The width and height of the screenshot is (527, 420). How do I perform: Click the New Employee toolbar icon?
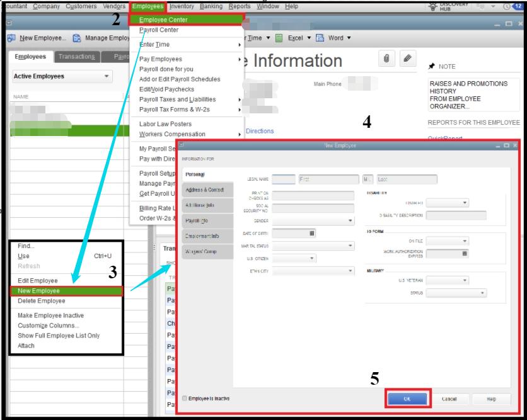pos(11,38)
